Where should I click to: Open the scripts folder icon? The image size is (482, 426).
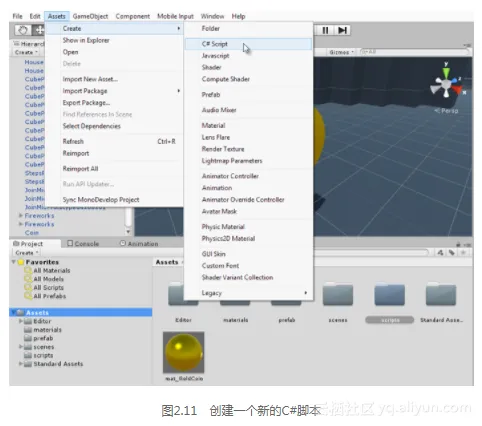[x=389, y=295]
